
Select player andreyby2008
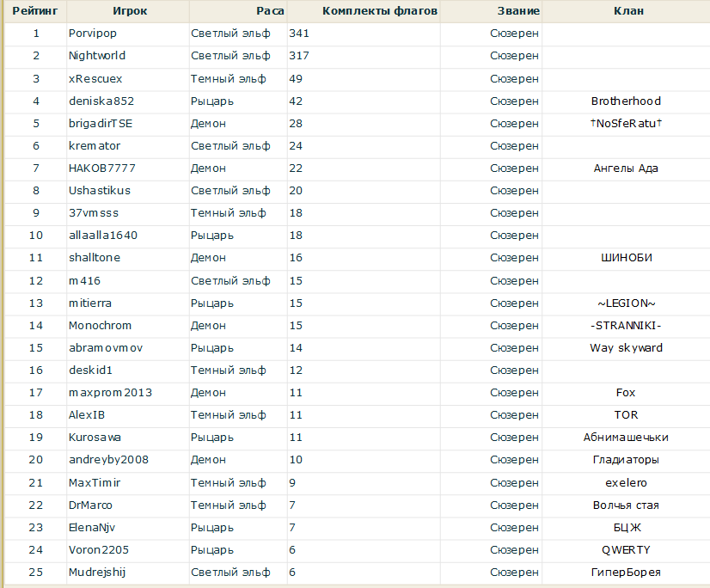[108, 459]
